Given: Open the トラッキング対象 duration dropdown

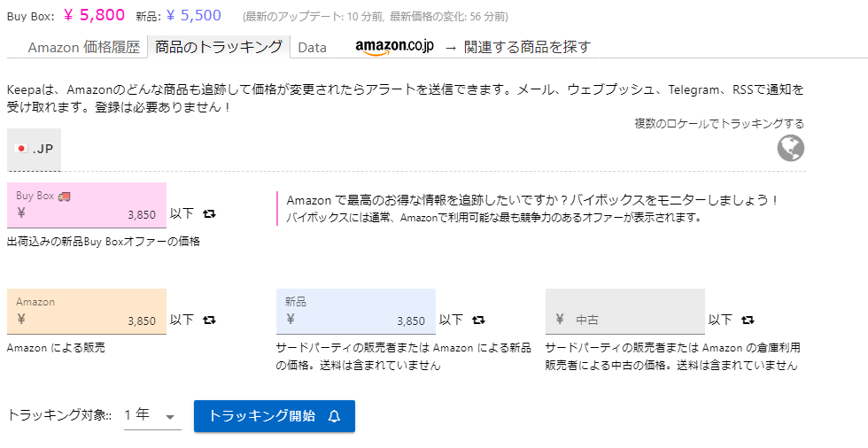Looking at the screenshot, I should 151,415.
